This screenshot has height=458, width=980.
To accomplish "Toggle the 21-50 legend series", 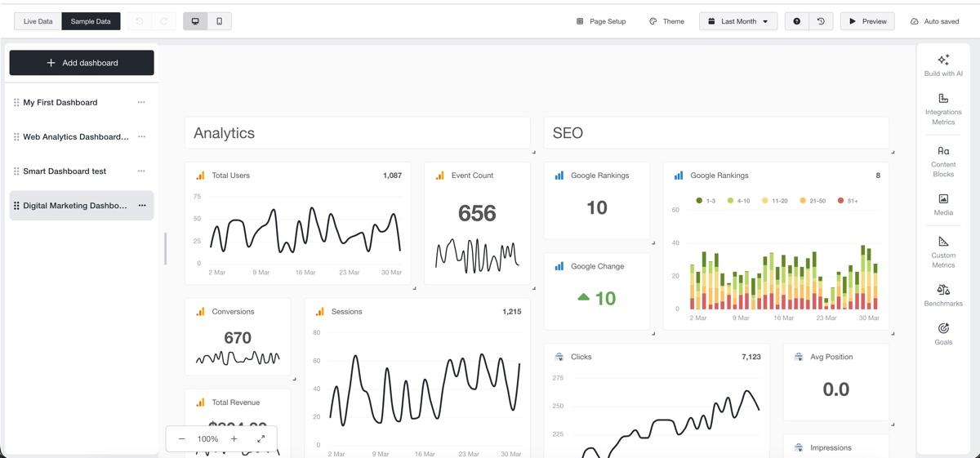I will click(813, 201).
